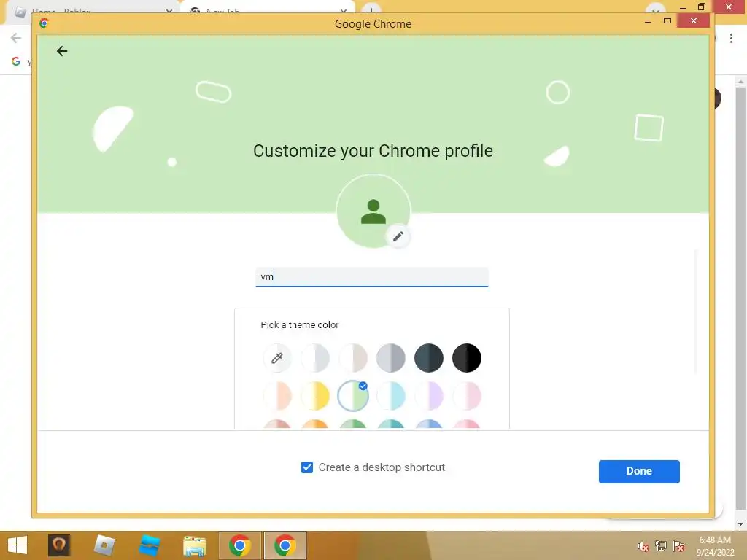747x560 pixels.
Task: Click the profile name input field
Action: tap(372, 277)
